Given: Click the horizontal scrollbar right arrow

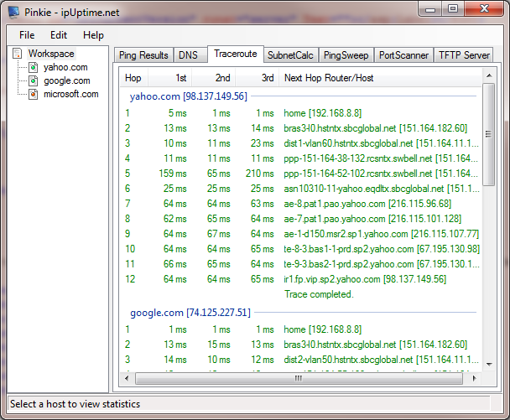Looking at the screenshot, I should 474,378.
